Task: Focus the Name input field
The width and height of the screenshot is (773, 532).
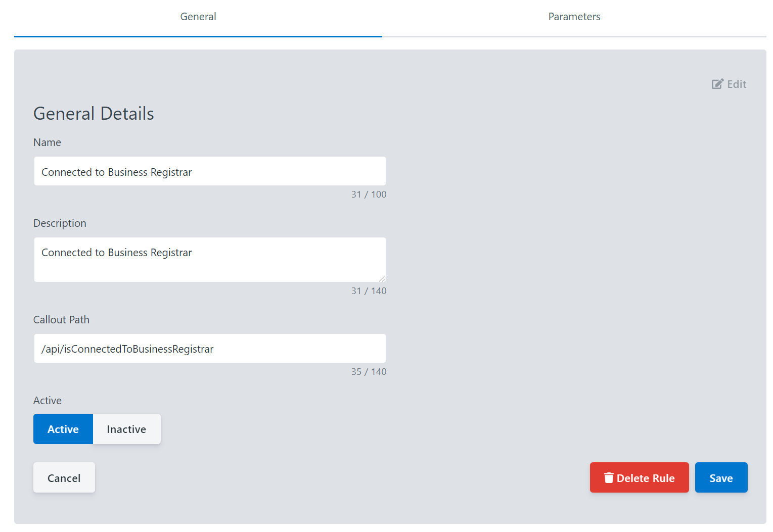Action: click(x=210, y=171)
